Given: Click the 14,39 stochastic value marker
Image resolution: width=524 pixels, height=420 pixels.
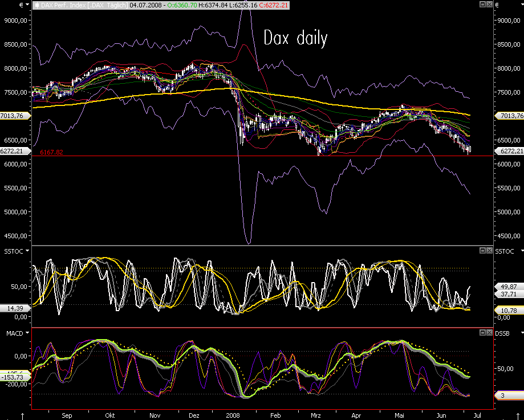Looking at the screenshot, I should 15,308.
